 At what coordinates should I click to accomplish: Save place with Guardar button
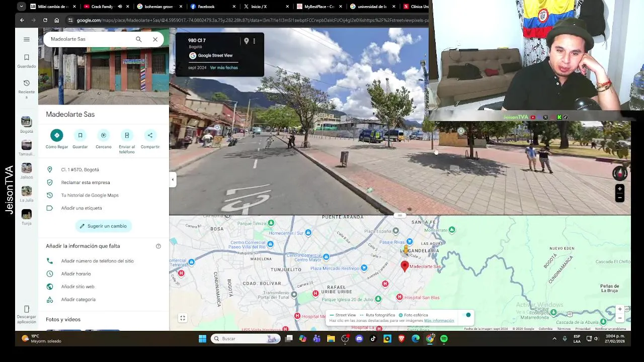(x=80, y=135)
